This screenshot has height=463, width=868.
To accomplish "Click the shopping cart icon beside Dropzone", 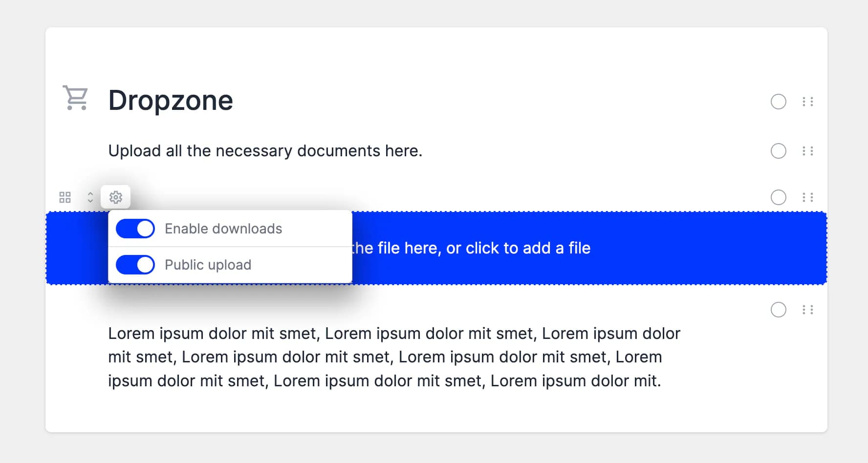I will point(75,98).
